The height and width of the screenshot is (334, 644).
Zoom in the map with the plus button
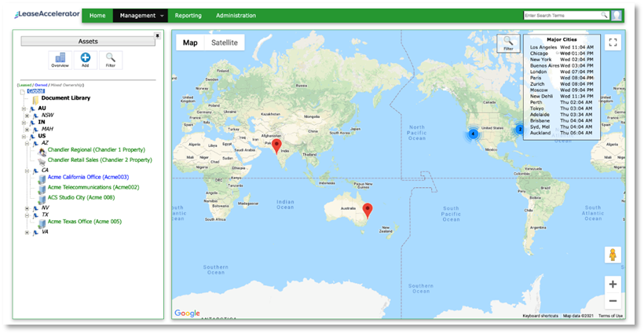(613, 284)
